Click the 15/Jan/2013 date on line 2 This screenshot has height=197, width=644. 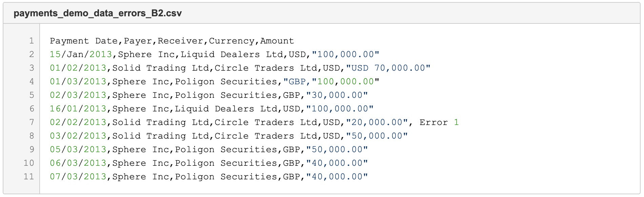click(81, 54)
